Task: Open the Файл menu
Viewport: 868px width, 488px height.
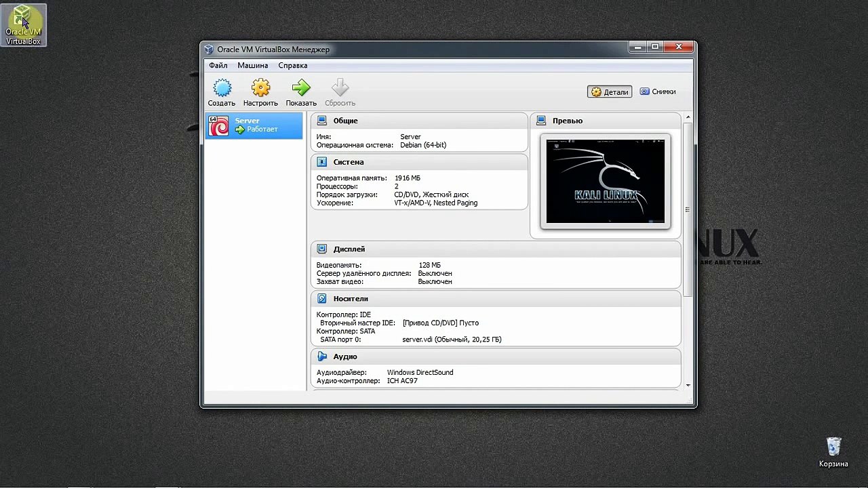Action: (x=218, y=66)
